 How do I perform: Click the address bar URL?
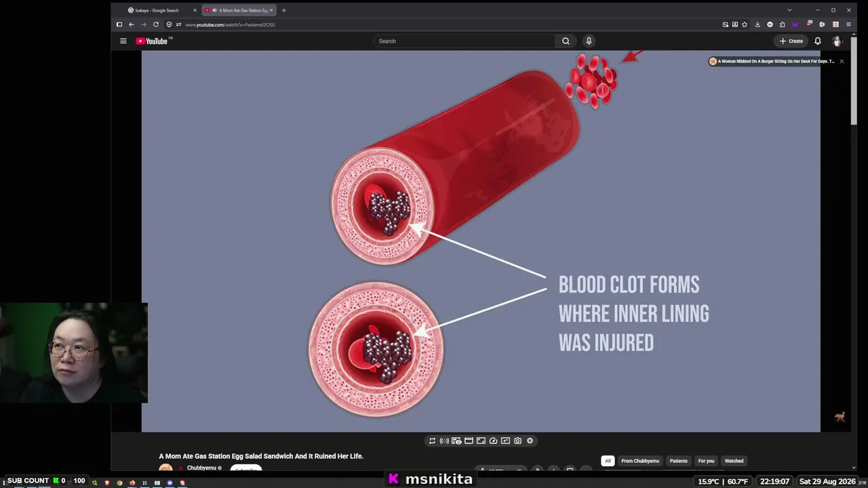click(x=231, y=25)
